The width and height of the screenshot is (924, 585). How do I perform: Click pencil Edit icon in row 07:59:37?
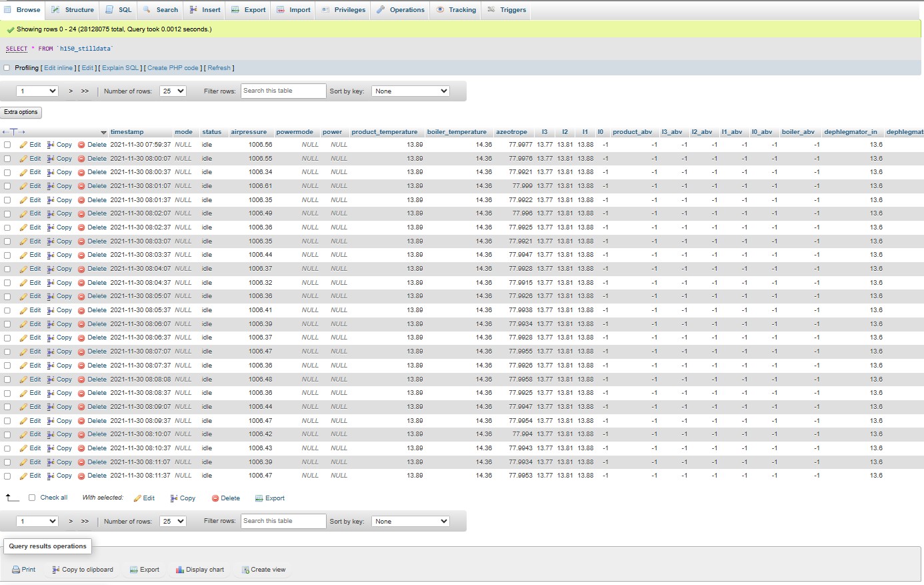23,145
